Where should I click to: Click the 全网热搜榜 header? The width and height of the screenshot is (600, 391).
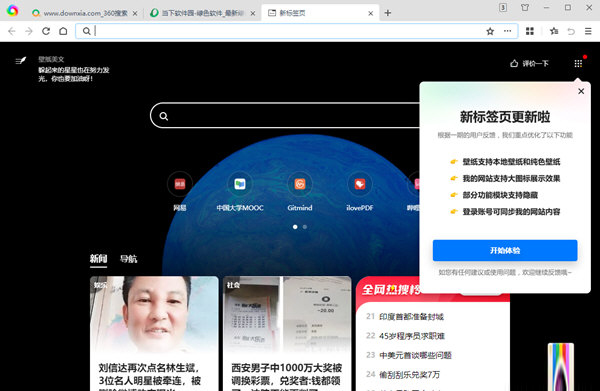390,290
